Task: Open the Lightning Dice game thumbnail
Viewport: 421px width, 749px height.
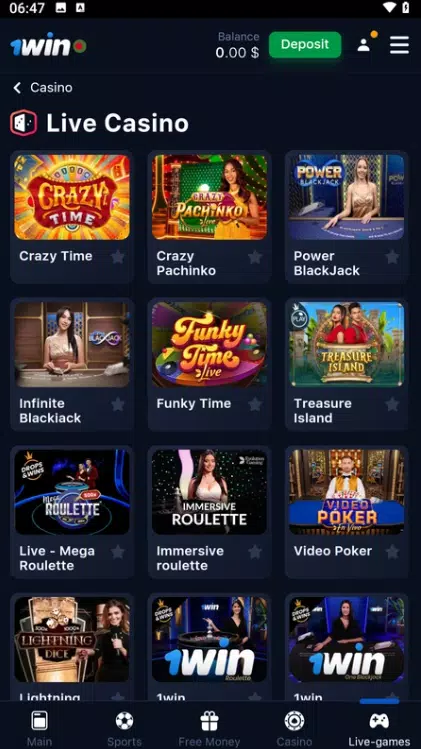Action: coord(72,639)
